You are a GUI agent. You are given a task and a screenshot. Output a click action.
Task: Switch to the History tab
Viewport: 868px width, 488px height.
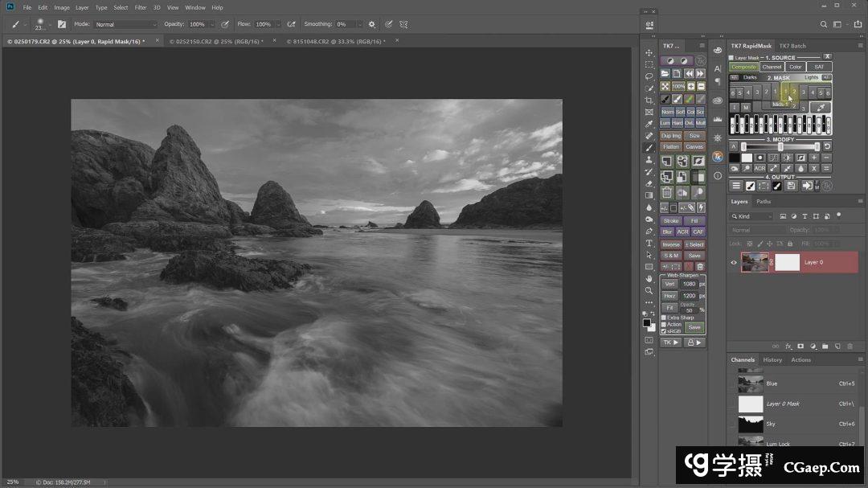click(772, 359)
